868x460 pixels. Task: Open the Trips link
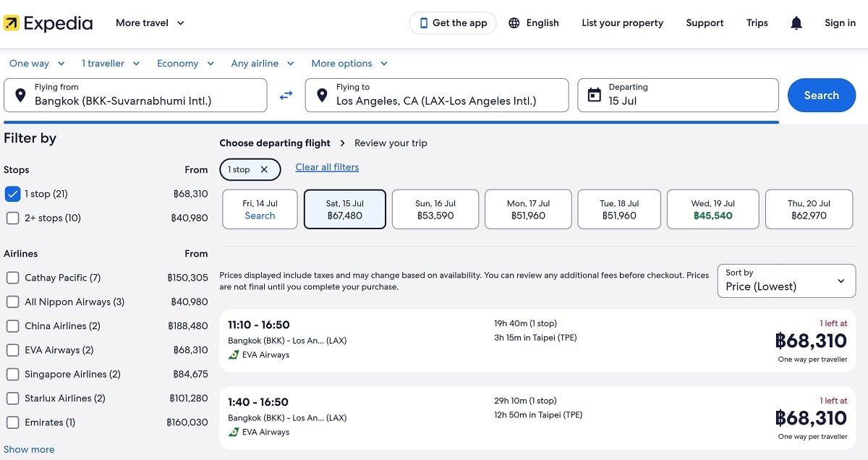click(757, 23)
